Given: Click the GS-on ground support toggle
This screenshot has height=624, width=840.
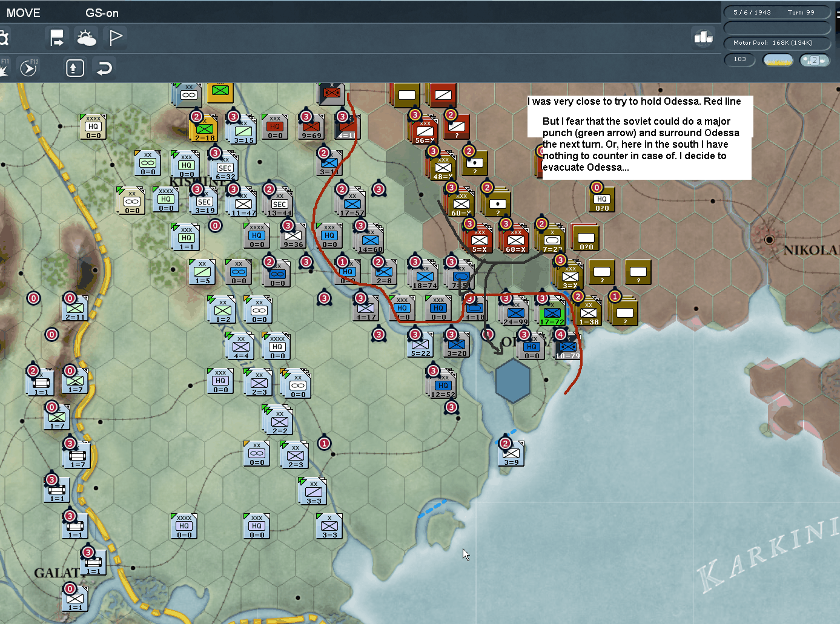Looking at the screenshot, I should pos(102,13).
